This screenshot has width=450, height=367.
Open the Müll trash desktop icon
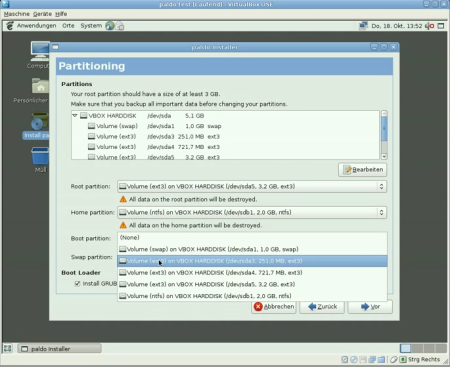click(x=40, y=160)
